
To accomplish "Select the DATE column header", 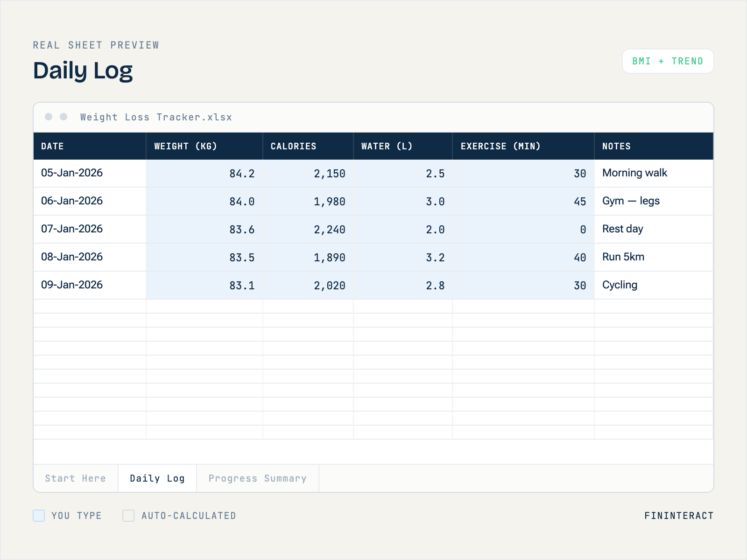I will pyautogui.click(x=90, y=146).
